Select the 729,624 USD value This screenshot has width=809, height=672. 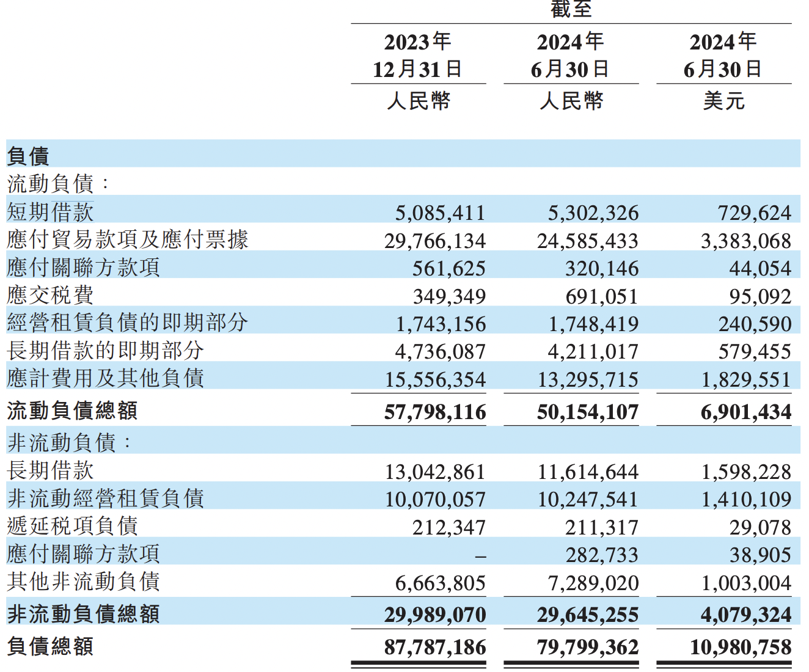click(754, 213)
